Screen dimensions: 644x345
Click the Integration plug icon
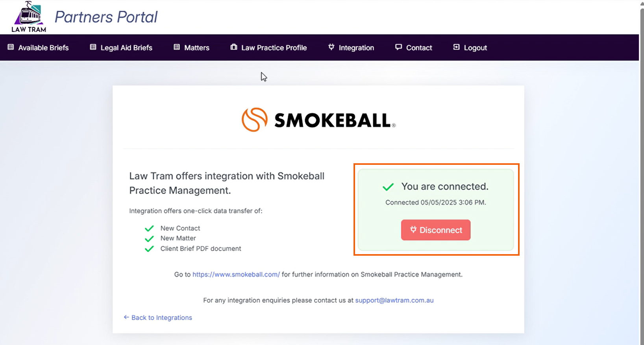pyautogui.click(x=331, y=47)
